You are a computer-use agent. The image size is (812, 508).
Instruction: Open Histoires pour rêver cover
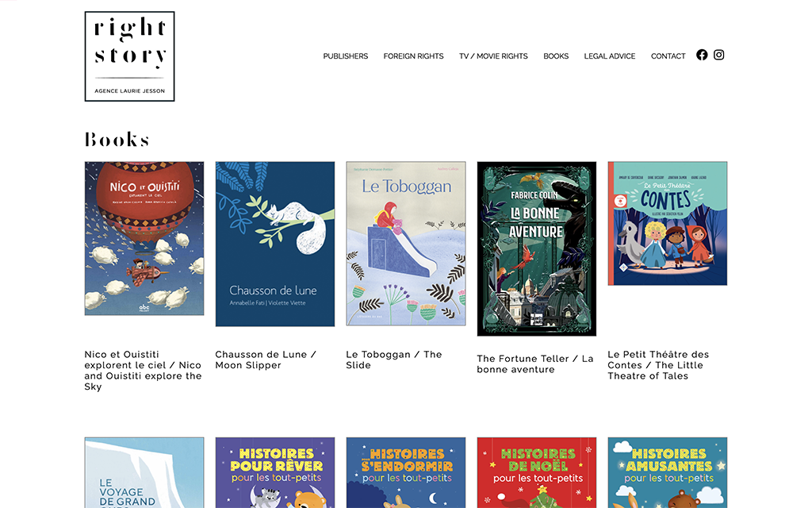coord(275,473)
